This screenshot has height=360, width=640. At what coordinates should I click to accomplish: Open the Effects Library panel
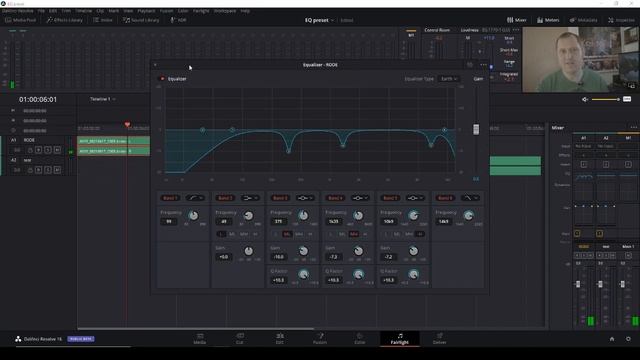[64, 20]
